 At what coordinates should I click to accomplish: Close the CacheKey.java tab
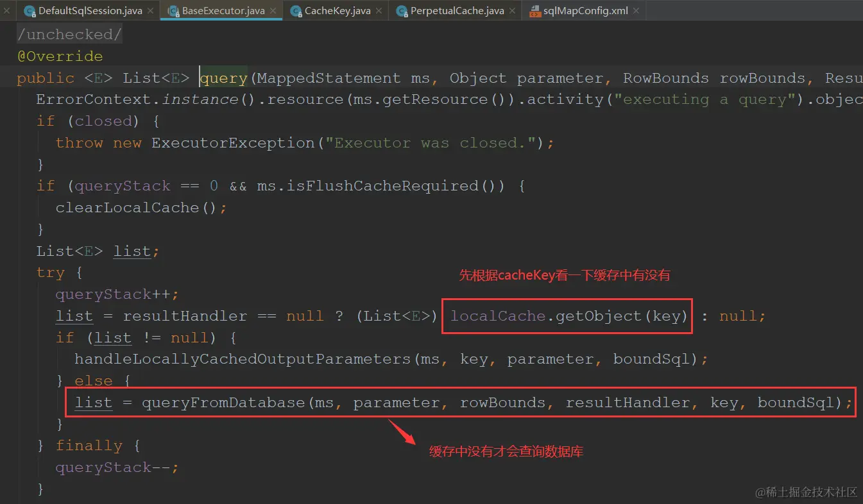click(x=379, y=11)
